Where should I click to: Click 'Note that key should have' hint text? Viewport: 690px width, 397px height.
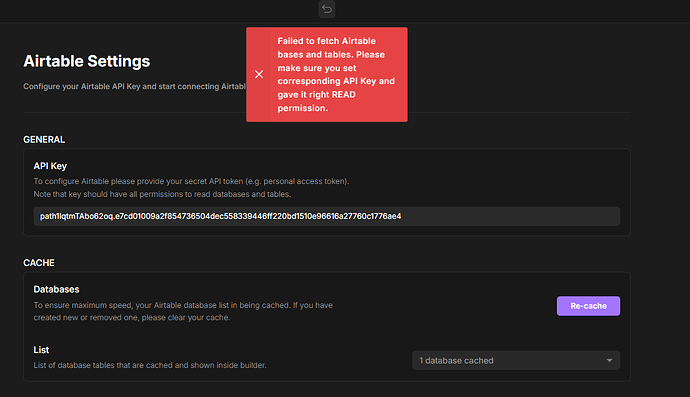(162, 194)
